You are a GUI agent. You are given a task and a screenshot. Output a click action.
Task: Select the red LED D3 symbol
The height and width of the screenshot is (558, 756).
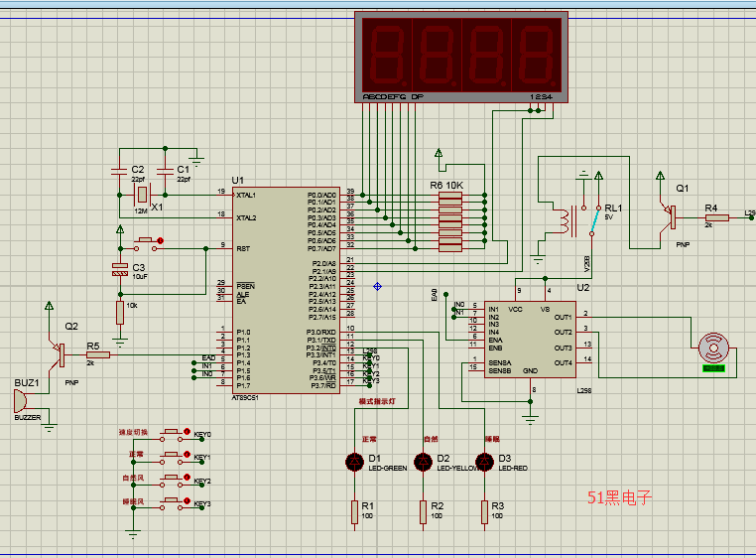pyautogui.click(x=485, y=462)
